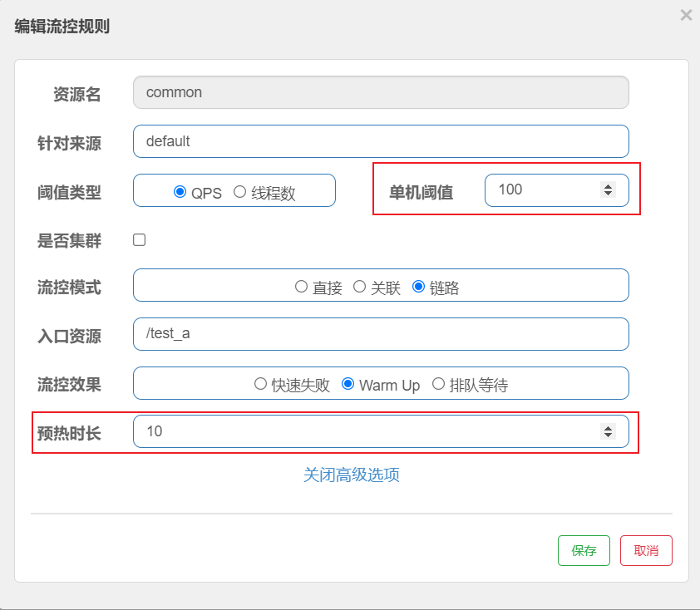
Task: Choose 排队等待 flow control effect
Action: tap(438, 384)
